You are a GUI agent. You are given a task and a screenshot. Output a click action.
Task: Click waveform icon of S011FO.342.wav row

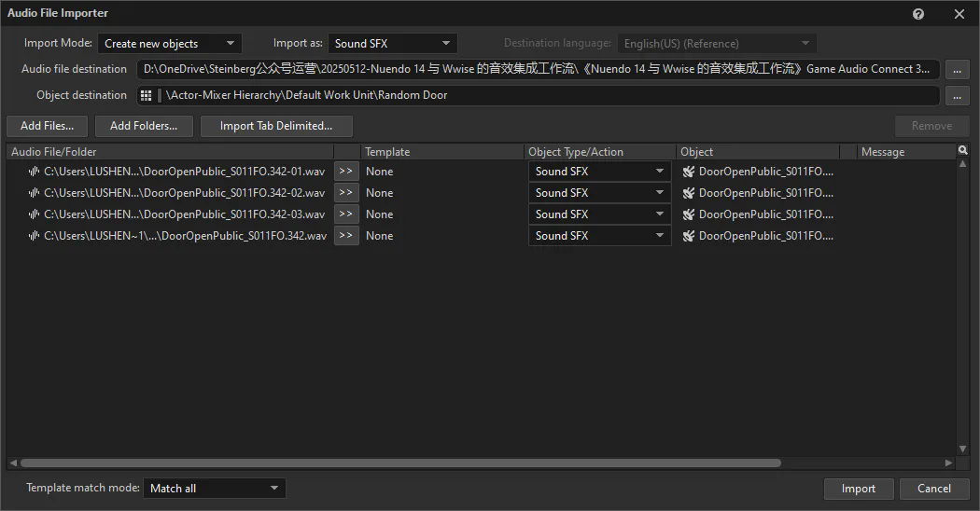point(35,236)
